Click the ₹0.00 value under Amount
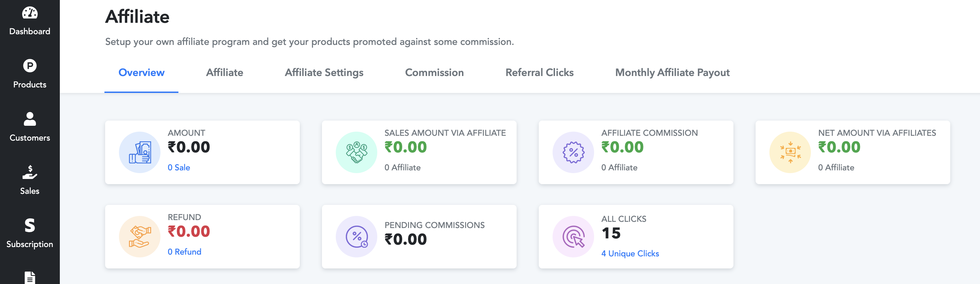This screenshot has width=980, height=284. tap(189, 147)
